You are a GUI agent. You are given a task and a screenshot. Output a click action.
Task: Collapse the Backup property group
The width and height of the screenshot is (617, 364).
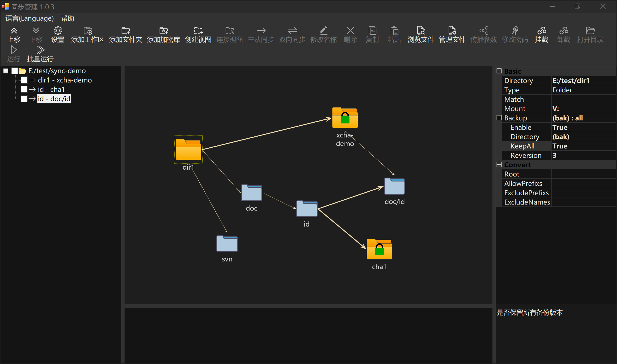click(x=499, y=118)
